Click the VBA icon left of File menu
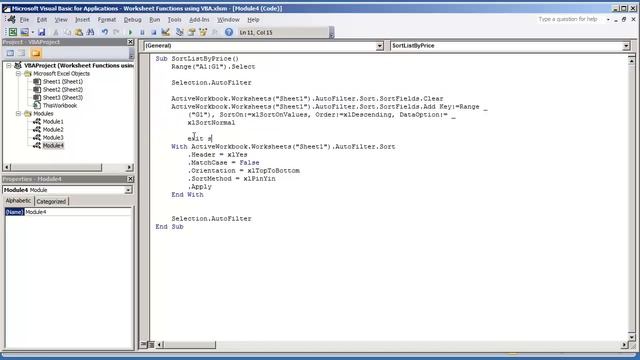Screen dimensions: 640x360 point(11,19)
